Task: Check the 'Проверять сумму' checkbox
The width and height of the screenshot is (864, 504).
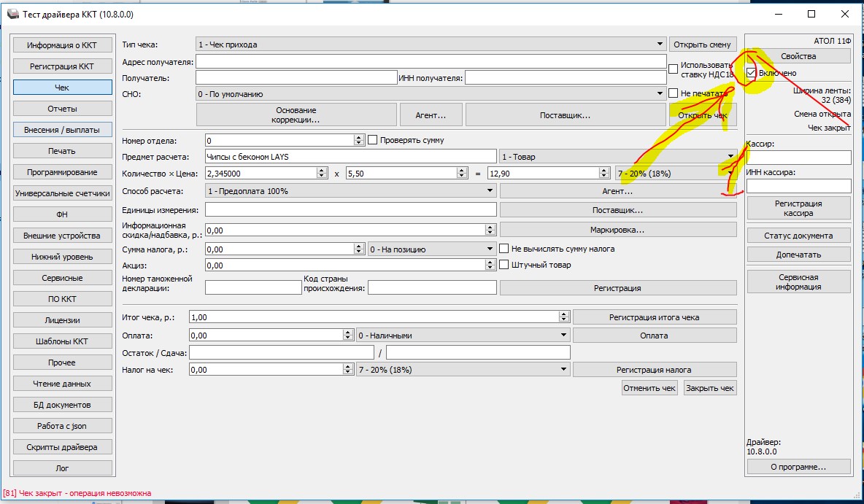Action: (373, 140)
